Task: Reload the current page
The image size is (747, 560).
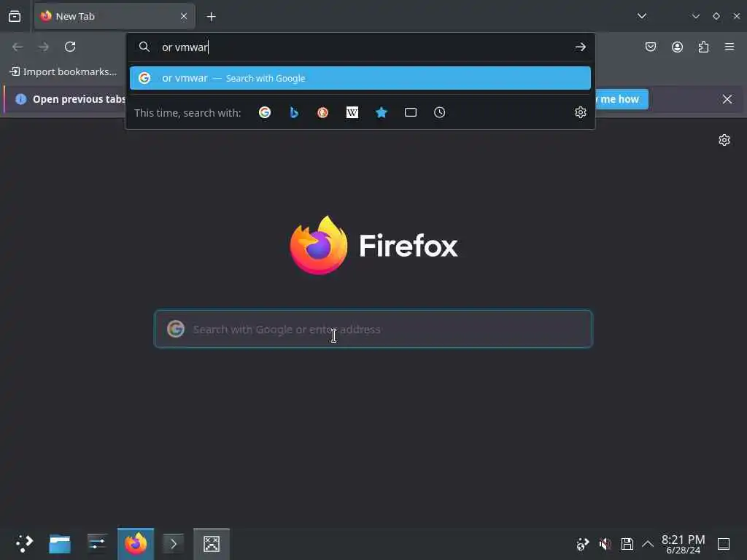Action: [x=70, y=47]
